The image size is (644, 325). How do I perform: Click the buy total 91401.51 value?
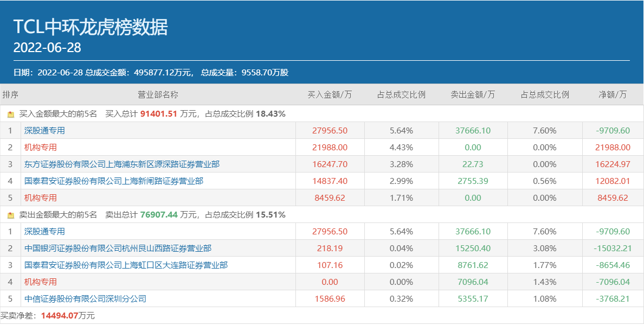point(159,114)
